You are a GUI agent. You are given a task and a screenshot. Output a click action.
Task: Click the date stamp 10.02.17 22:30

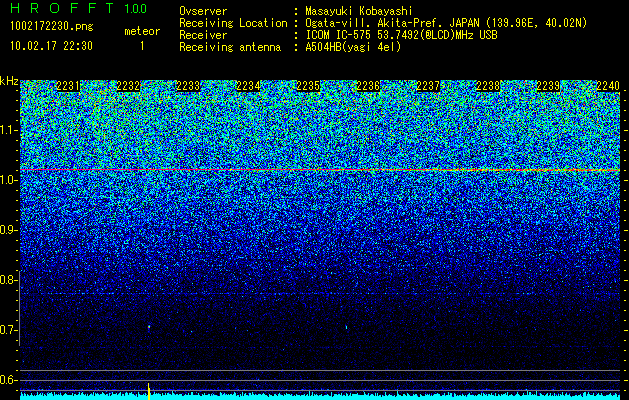[x=51, y=46]
